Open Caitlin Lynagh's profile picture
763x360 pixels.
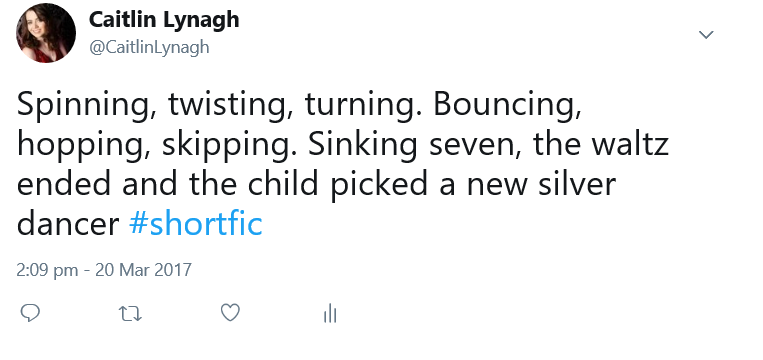[x=46, y=33]
